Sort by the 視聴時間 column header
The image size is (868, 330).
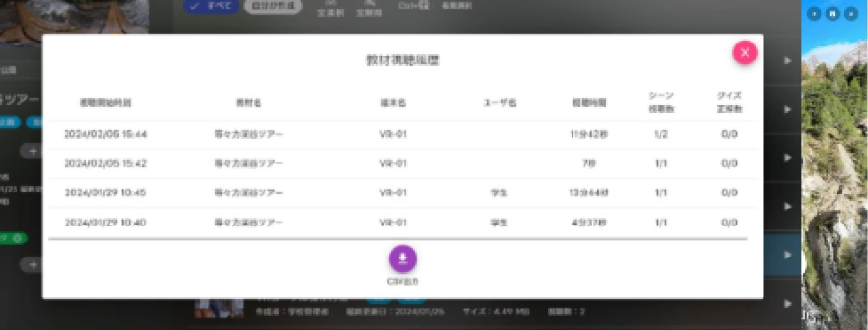pos(589,102)
